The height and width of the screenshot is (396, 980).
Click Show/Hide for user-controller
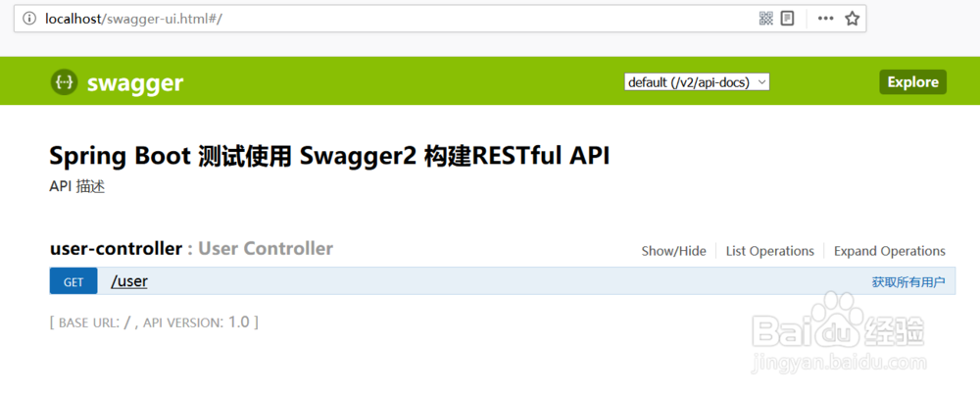674,251
